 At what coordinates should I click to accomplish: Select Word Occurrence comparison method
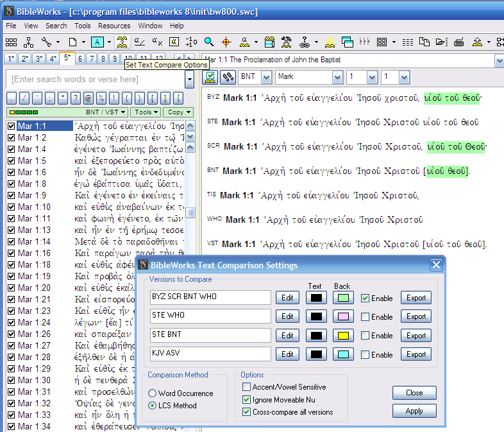coord(153,393)
